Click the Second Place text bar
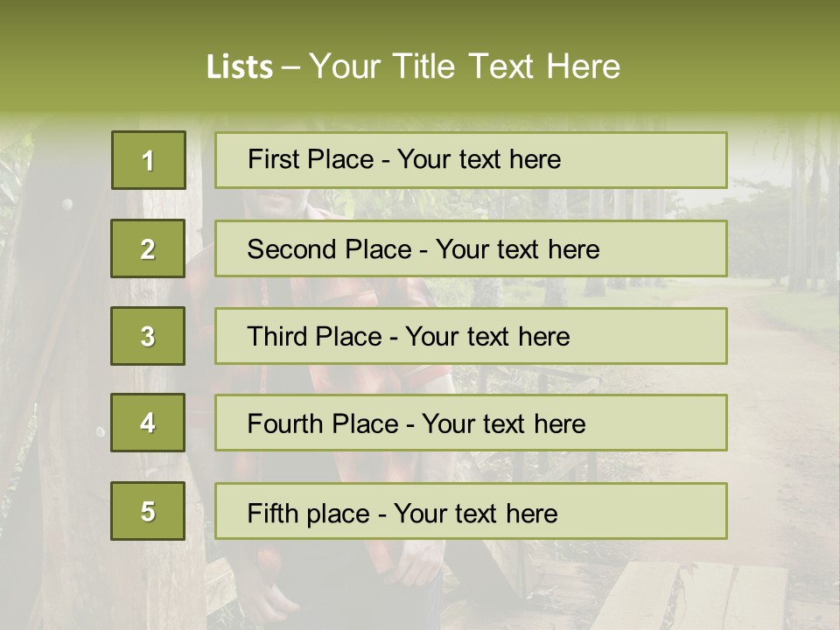Image resolution: width=840 pixels, height=630 pixels. pyautogui.click(x=471, y=248)
